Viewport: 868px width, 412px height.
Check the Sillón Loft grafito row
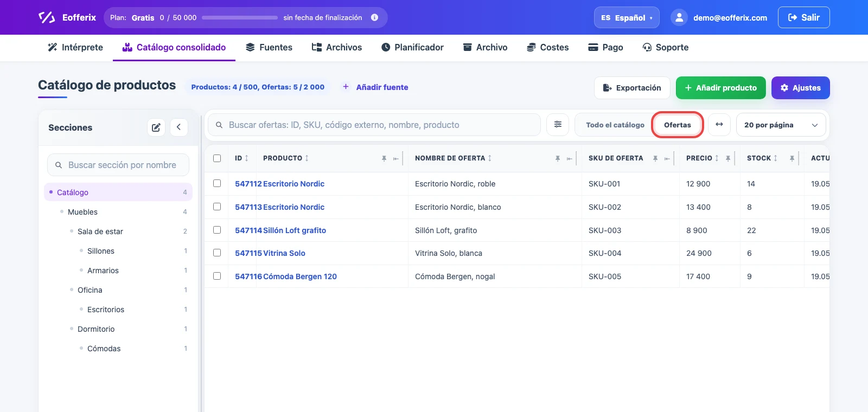[x=217, y=230]
